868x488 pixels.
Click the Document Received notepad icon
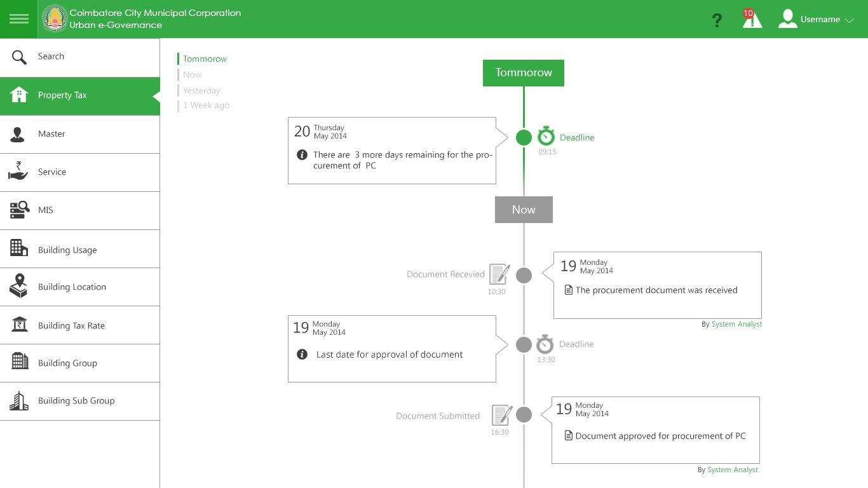499,274
